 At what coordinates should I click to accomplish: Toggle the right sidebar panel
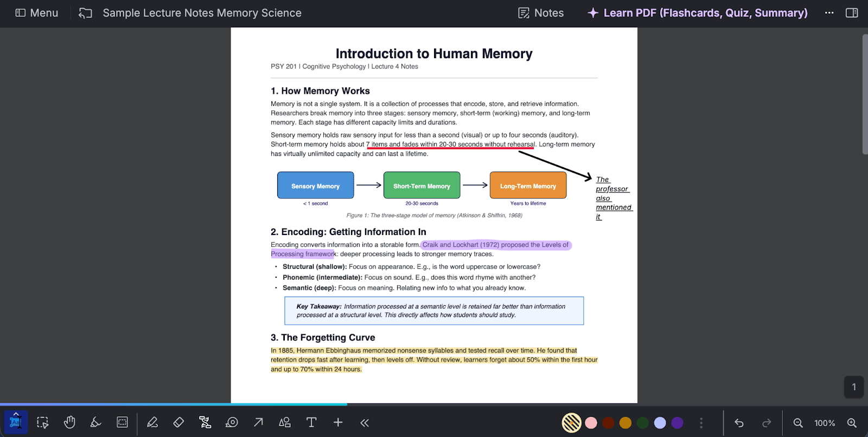click(x=852, y=13)
